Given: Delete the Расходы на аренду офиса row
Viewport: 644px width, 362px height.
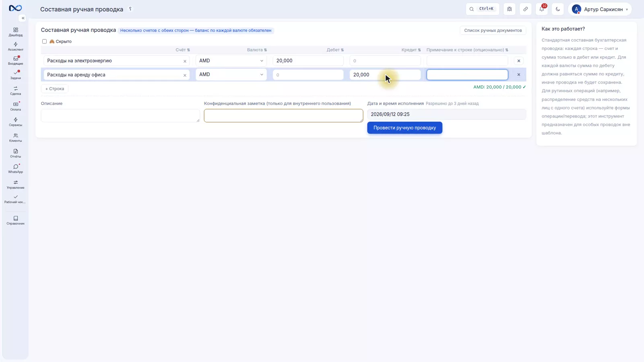Looking at the screenshot, I should click(x=519, y=74).
